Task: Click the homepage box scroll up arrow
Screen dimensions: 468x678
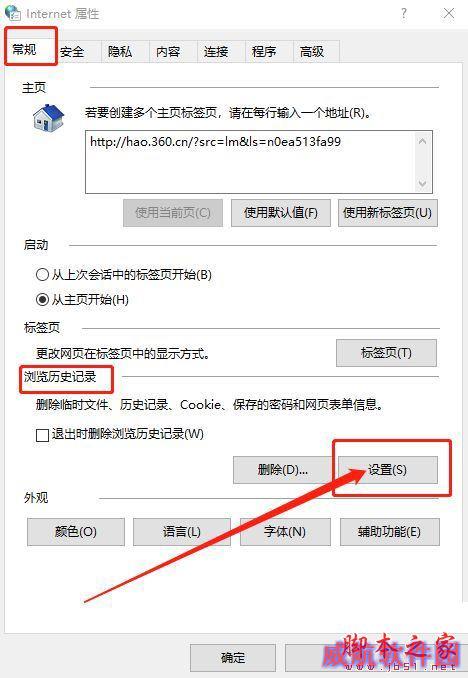Action: (x=423, y=141)
